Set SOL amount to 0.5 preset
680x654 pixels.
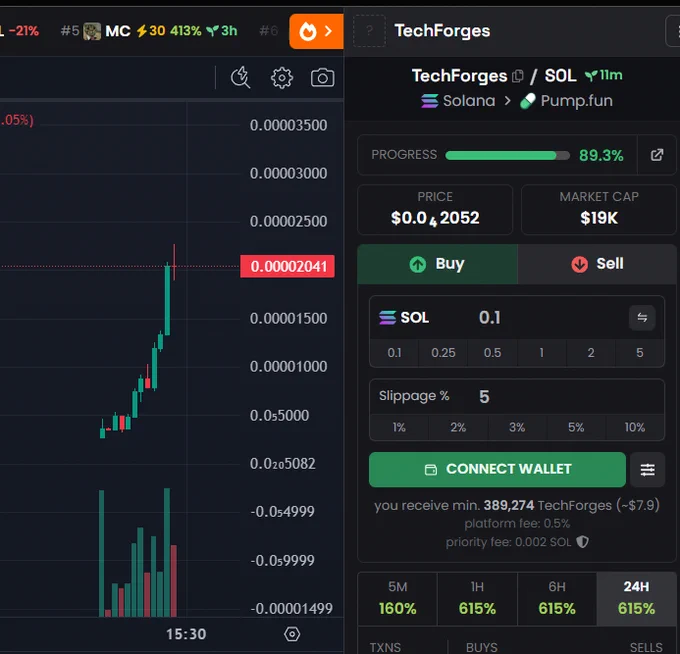pyautogui.click(x=492, y=353)
